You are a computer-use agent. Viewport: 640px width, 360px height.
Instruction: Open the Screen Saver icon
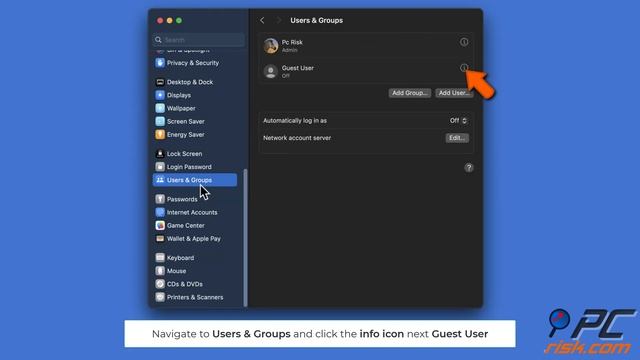click(x=160, y=121)
